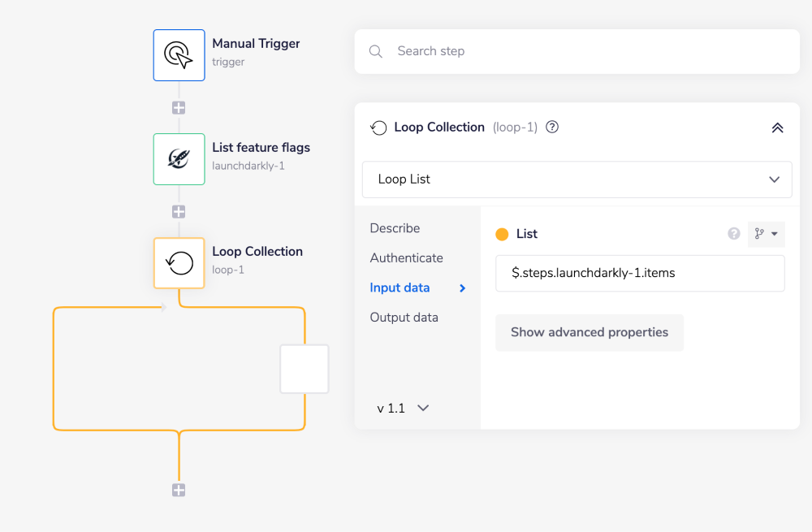Screen dimensions: 812x532
Task: Click the List jsonpath input field
Action: [639, 273]
